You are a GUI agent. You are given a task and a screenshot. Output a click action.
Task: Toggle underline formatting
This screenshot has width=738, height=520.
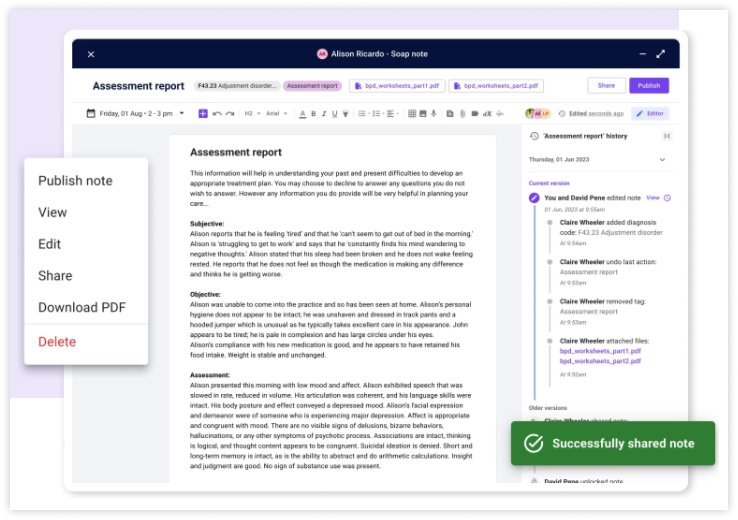point(335,113)
